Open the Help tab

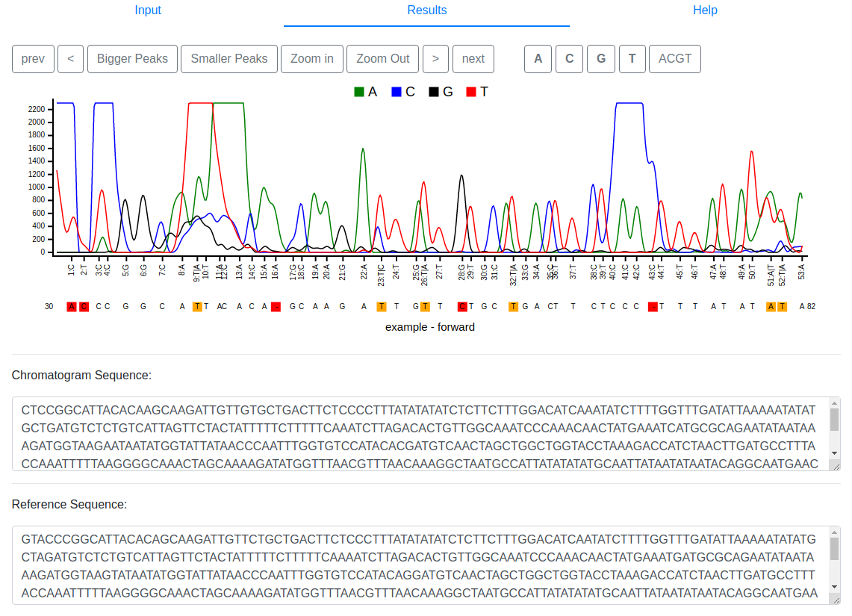pos(704,10)
